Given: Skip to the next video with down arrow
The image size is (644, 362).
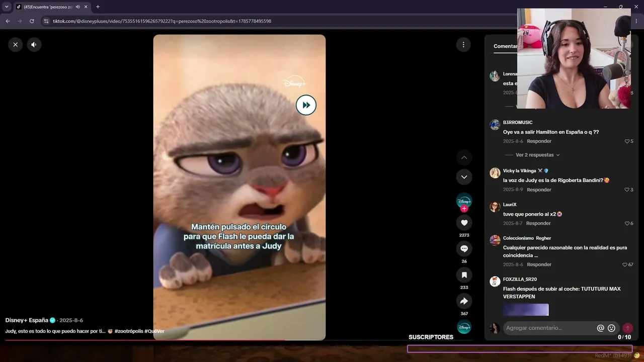Looking at the screenshot, I should pos(464,177).
